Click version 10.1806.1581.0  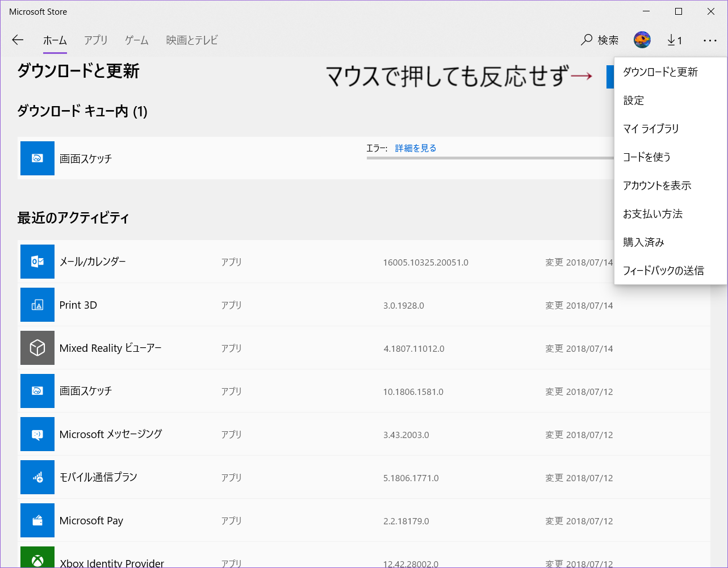point(413,392)
